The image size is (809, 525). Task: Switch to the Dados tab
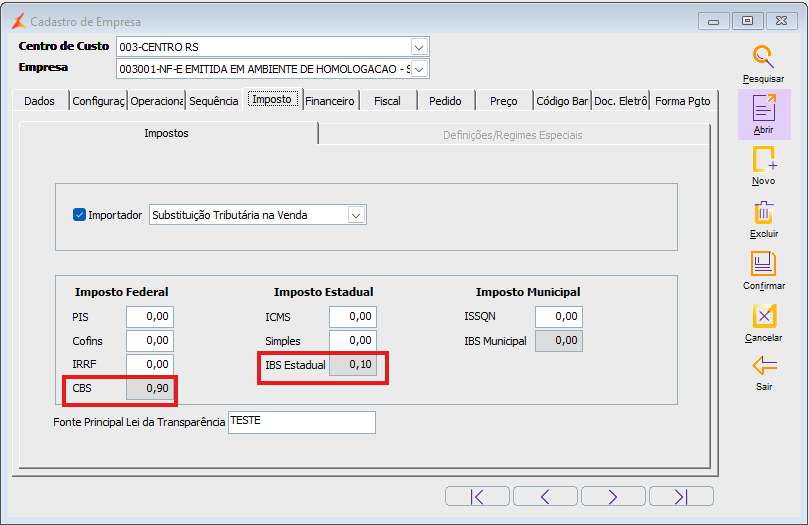pyautogui.click(x=39, y=101)
